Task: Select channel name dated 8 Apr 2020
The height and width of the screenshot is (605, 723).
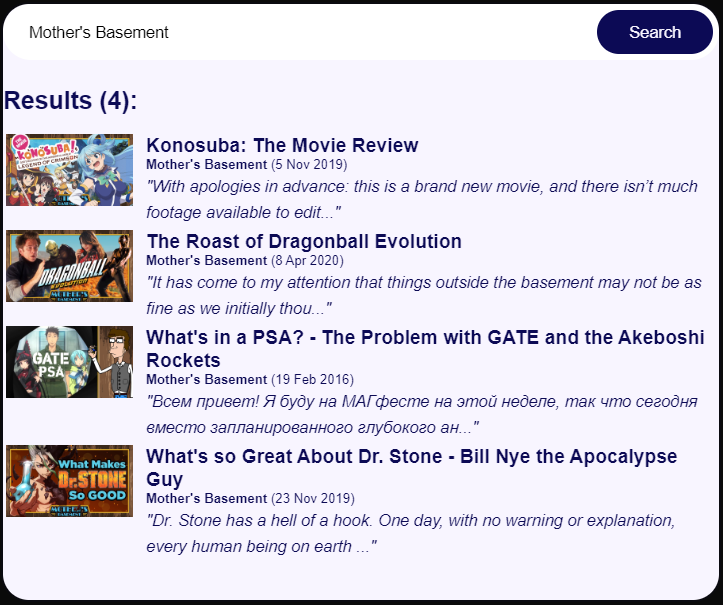Action: coord(207,261)
